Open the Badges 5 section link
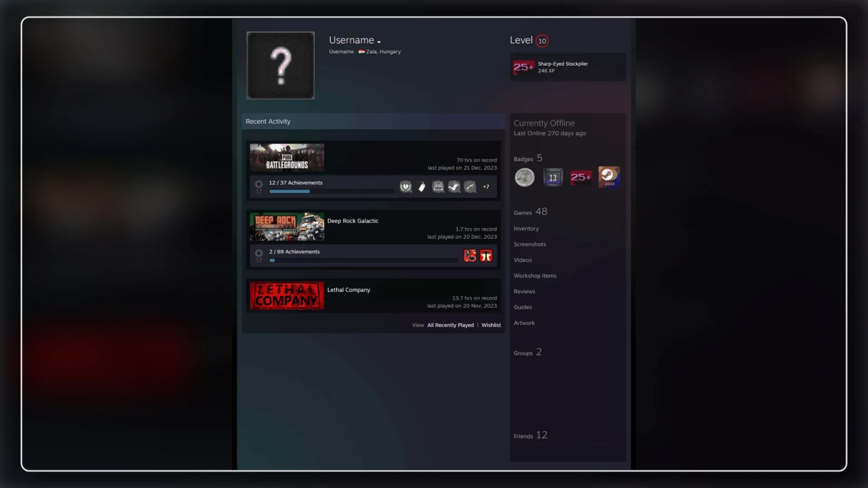 coord(528,158)
